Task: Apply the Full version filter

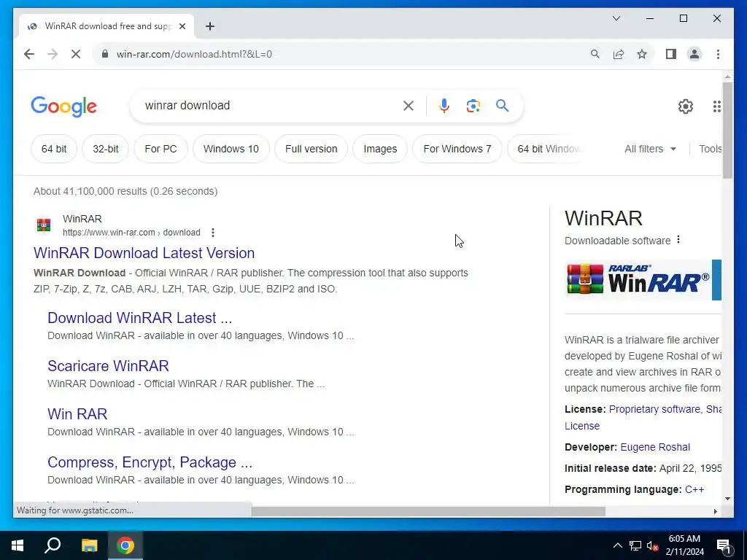Action: coord(311,149)
